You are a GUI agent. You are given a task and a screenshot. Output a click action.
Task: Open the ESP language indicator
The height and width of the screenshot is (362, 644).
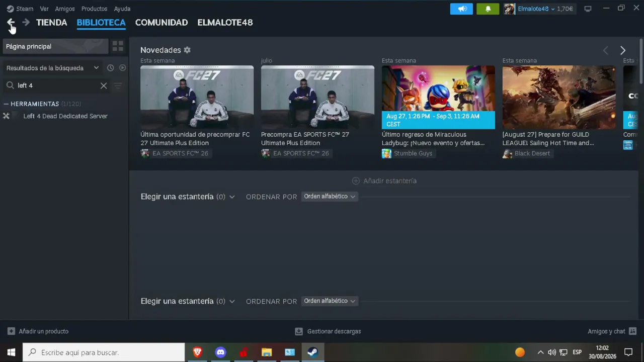(x=577, y=352)
